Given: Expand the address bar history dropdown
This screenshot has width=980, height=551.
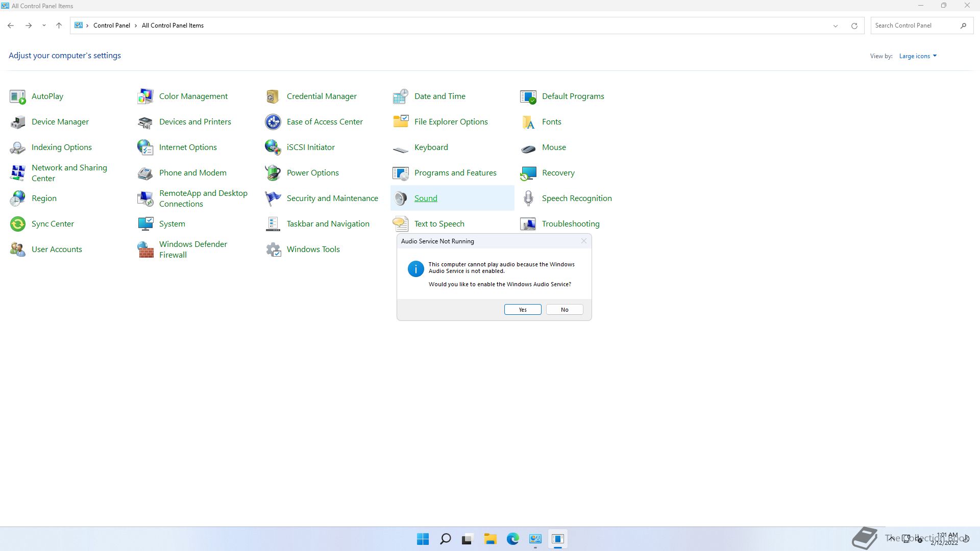Looking at the screenshot, I should tap(836, 26).
